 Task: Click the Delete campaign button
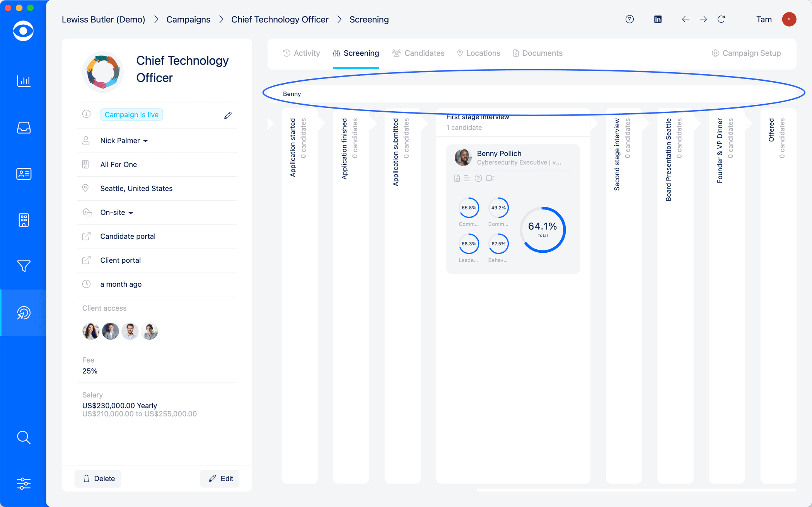coord(98,478)
